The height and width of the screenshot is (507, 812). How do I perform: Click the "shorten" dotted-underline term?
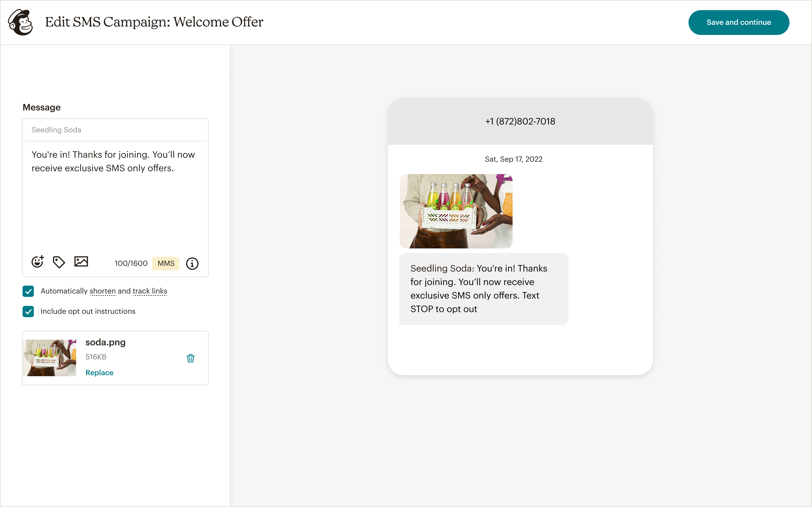[102, 291]
